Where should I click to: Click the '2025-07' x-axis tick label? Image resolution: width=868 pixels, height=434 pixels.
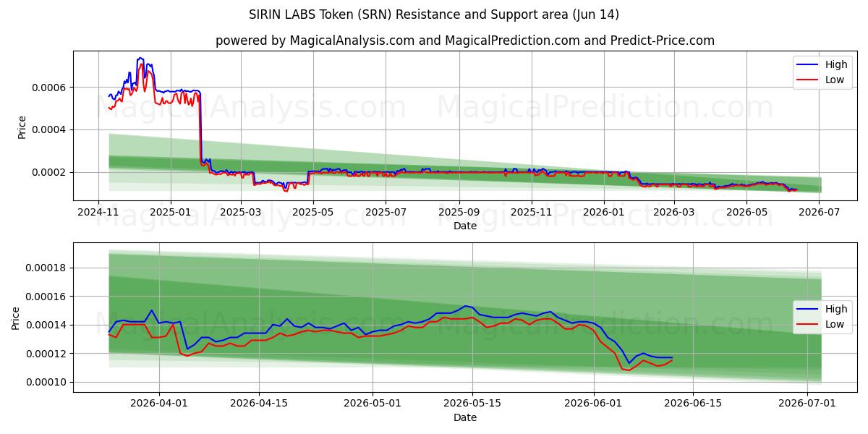coord(385,212)
